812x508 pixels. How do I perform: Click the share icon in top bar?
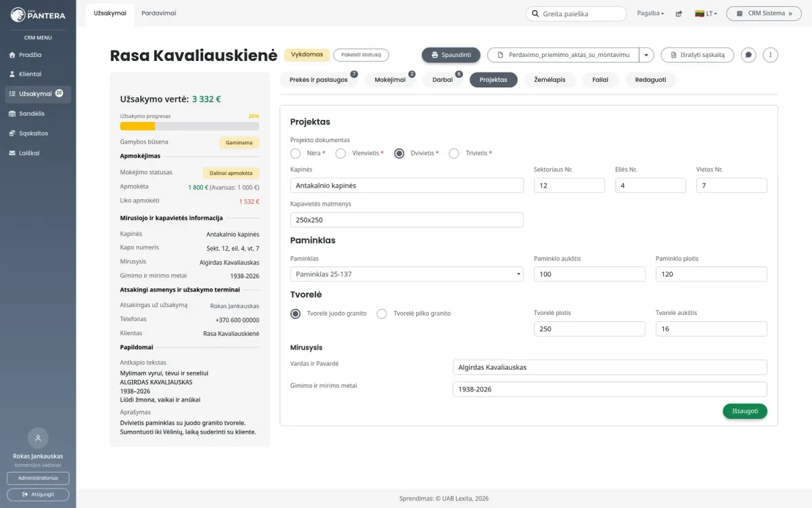click(x=679, y=14)
